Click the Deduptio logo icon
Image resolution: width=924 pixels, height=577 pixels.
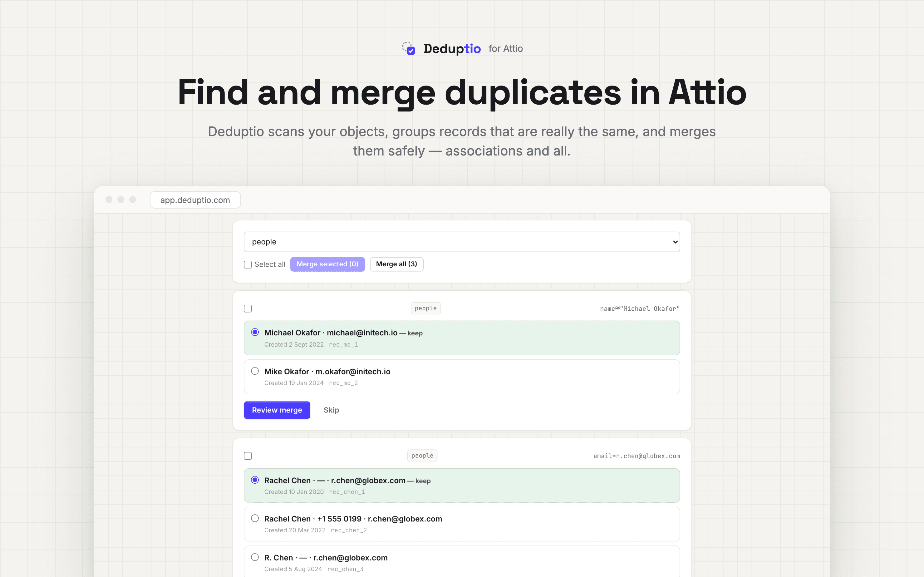[409, 48]
